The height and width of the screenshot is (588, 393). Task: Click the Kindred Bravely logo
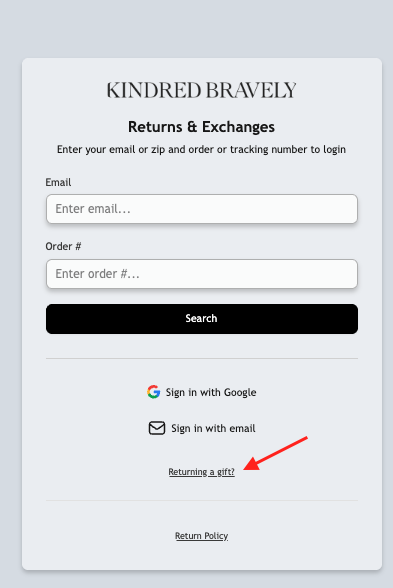pos(202,90)
